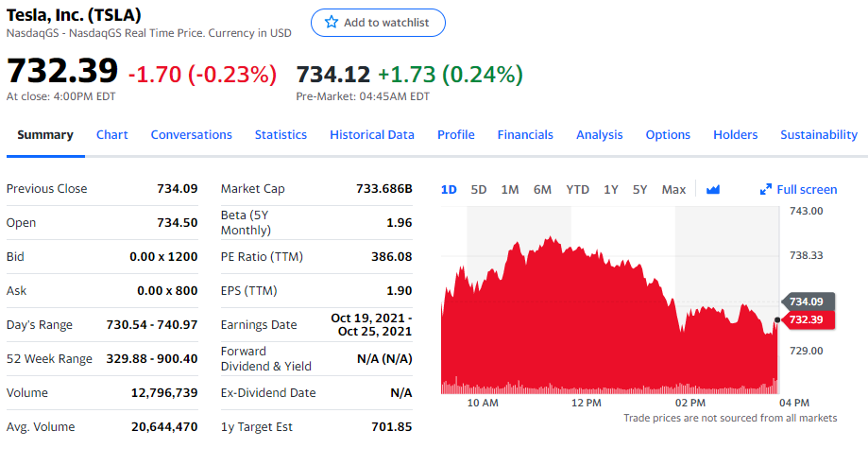Click the 743.00 label on price axis
Screen dimensions: 868x465
point(806,211)
